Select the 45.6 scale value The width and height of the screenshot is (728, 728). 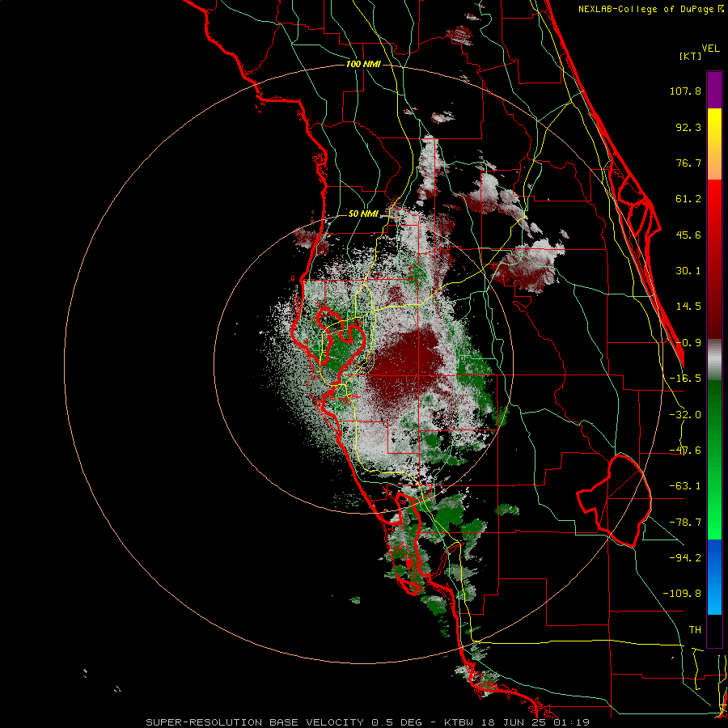[x=688, y=235]
